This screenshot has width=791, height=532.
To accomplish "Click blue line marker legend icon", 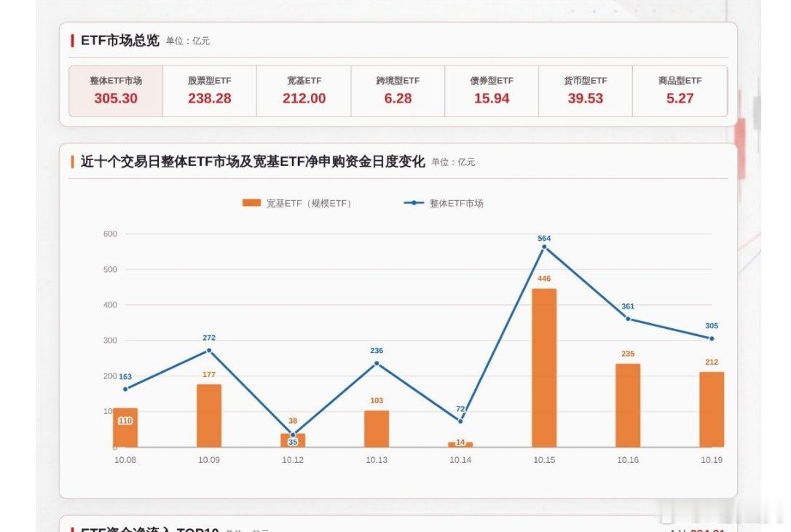I will click(x=414, y=203).
